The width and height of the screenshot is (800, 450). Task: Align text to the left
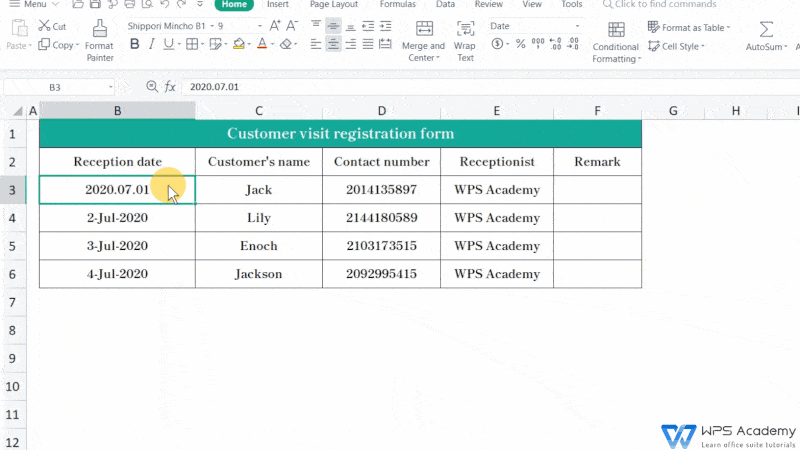pos(316,44)
